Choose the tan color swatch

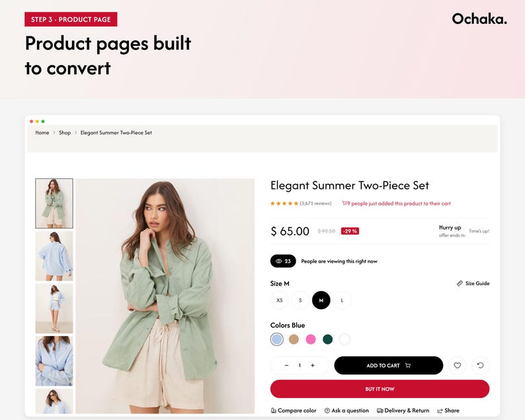[294, 339]
